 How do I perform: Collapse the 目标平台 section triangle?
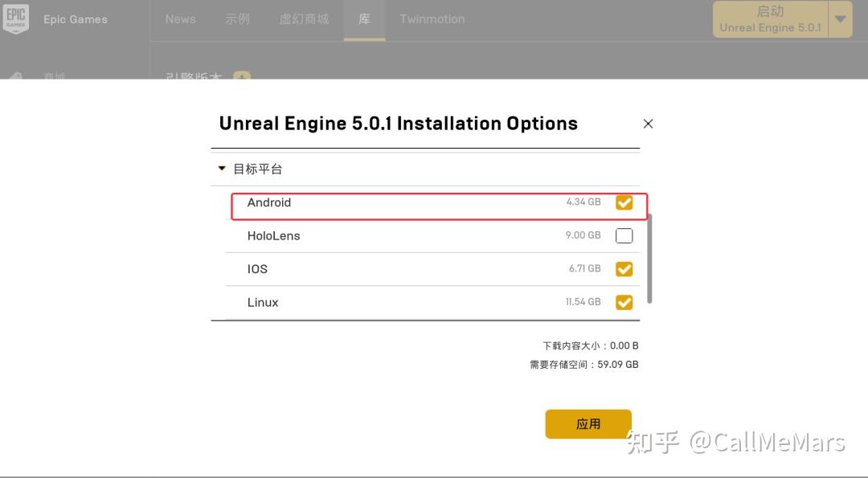(222, 168)
